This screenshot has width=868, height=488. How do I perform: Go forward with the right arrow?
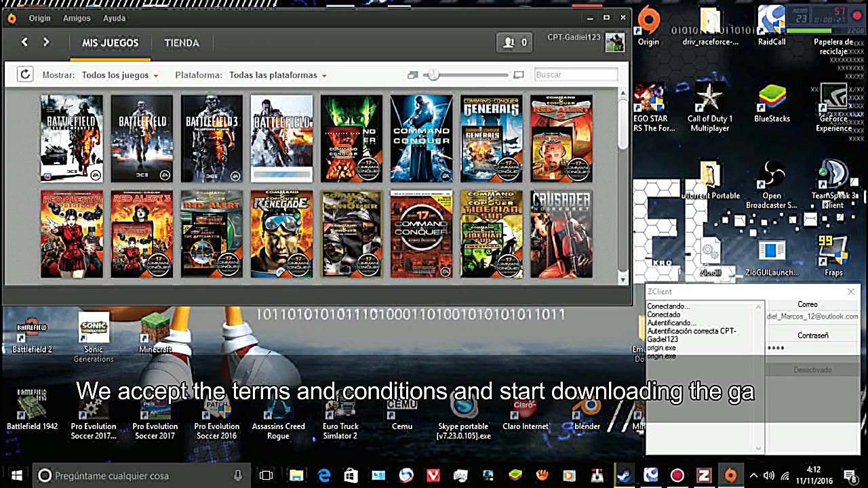[x=46, y=42]
